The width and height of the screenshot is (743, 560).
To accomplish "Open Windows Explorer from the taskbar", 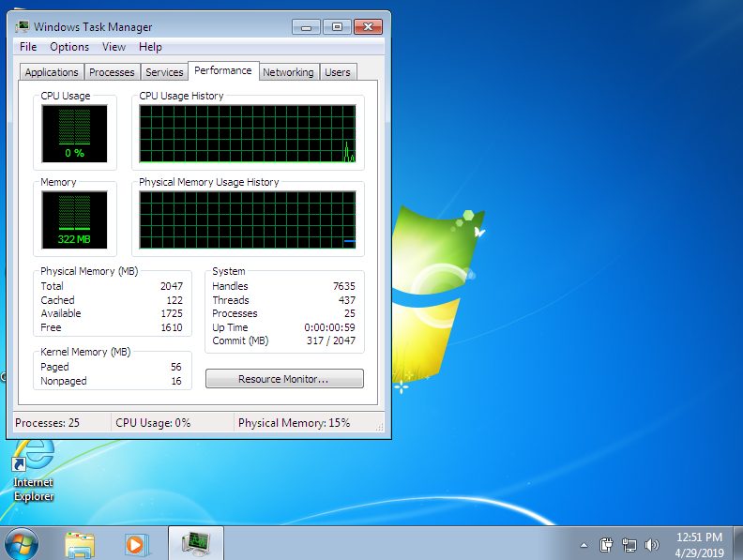I will click(x=80, y=544).
